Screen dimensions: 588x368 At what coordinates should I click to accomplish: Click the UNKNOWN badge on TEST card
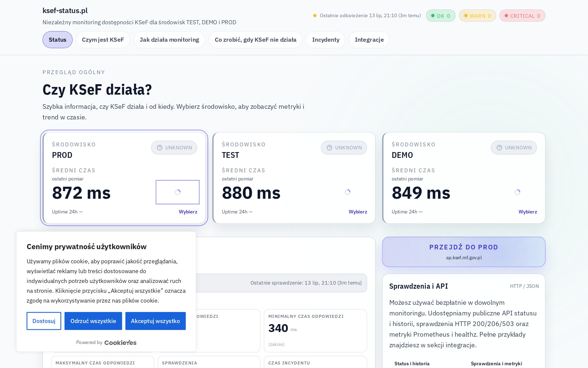(x=344, y=147)
